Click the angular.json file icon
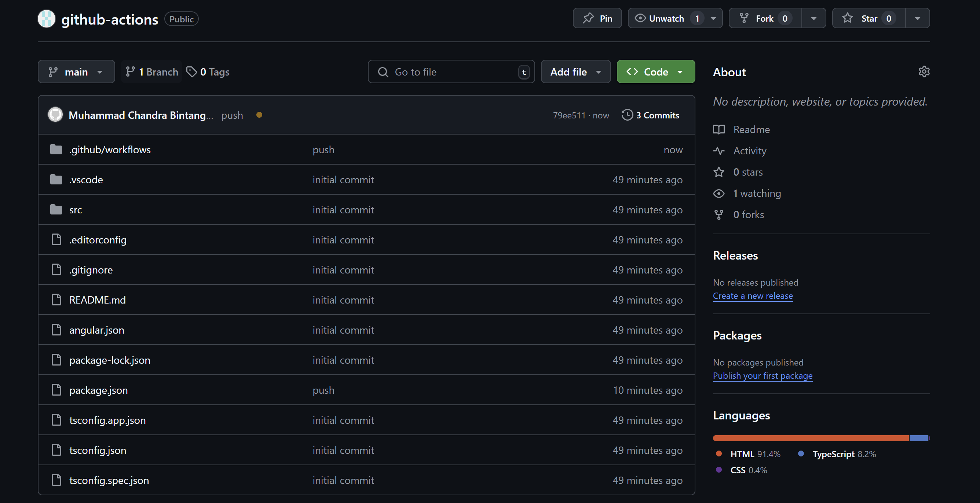Image resolution: width=980 pixels, height=503 pixels. pos(56,330)
